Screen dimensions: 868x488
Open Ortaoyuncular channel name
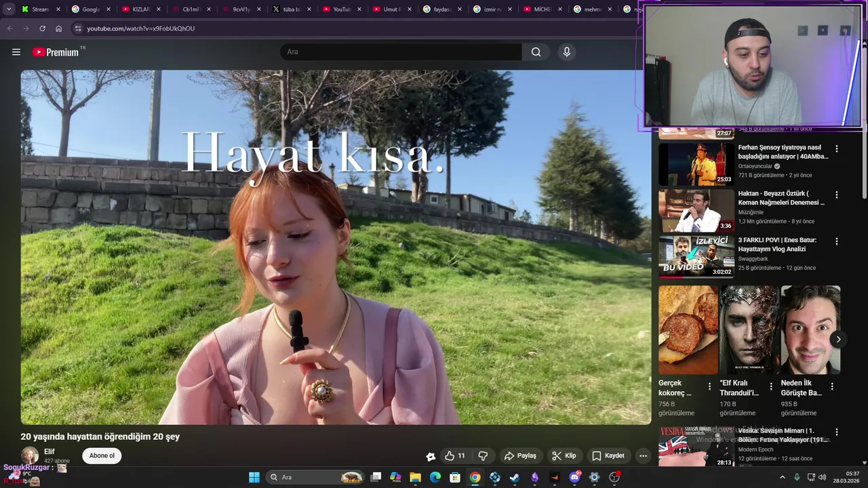click(x=756, y=166)
